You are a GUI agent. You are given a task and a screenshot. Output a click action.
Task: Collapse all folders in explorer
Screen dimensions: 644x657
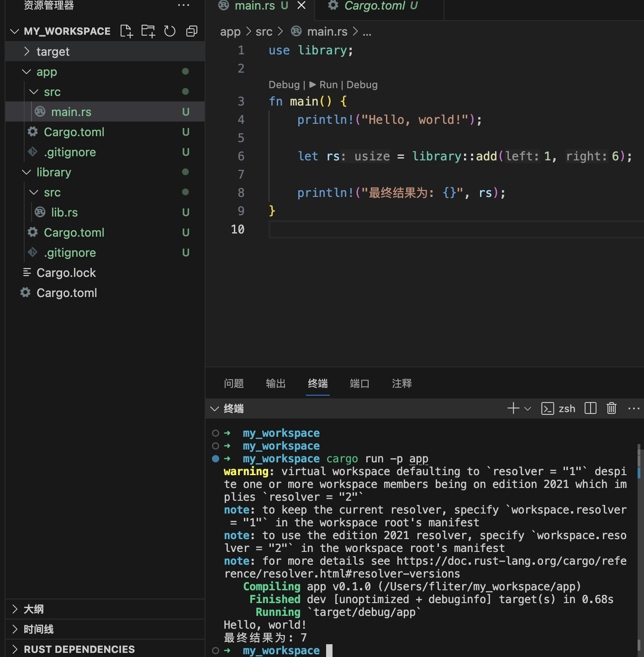(192, 31)
